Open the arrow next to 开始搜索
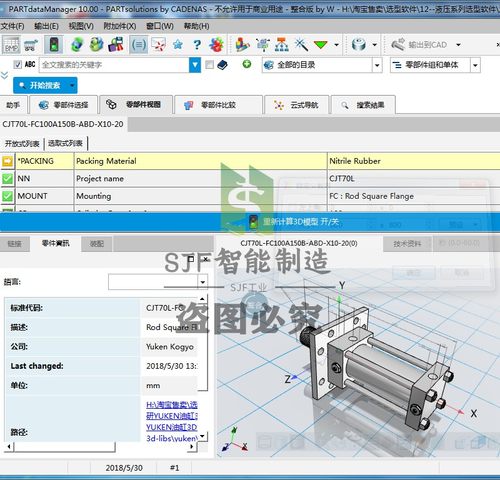 [x=72, y=86]
